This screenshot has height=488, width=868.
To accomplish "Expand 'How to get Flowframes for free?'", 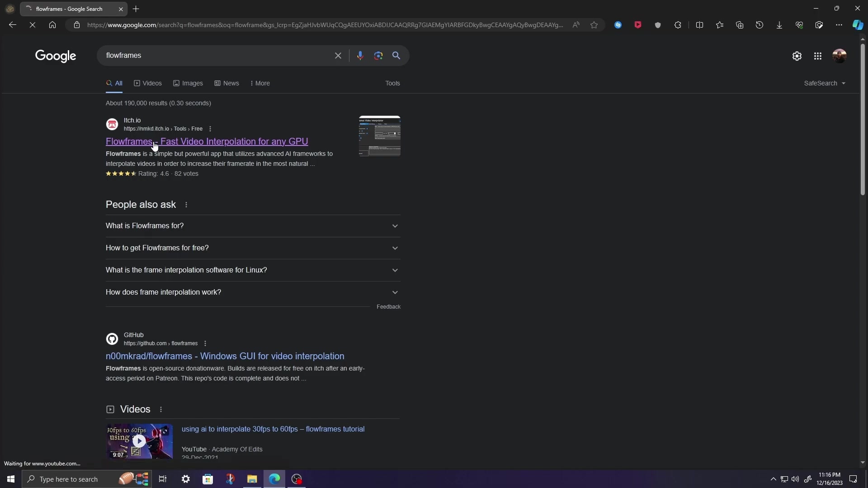I will point(253,248).
